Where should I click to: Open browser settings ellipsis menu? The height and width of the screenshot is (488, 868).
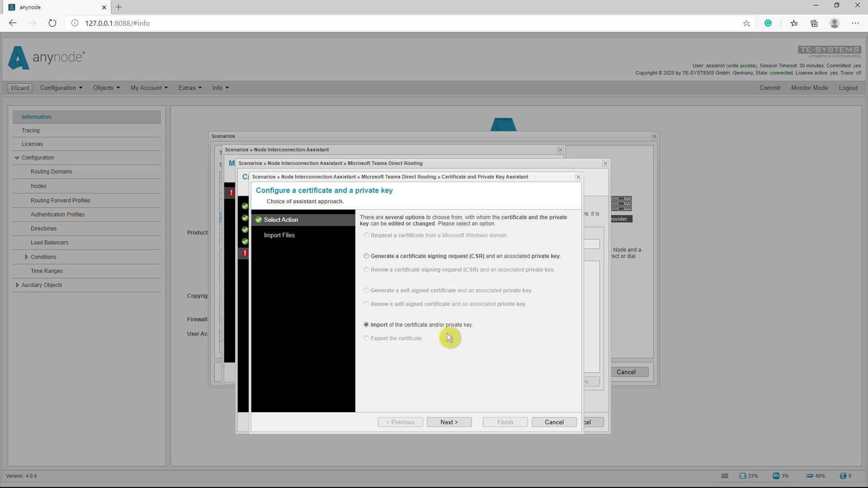(855, 23)
